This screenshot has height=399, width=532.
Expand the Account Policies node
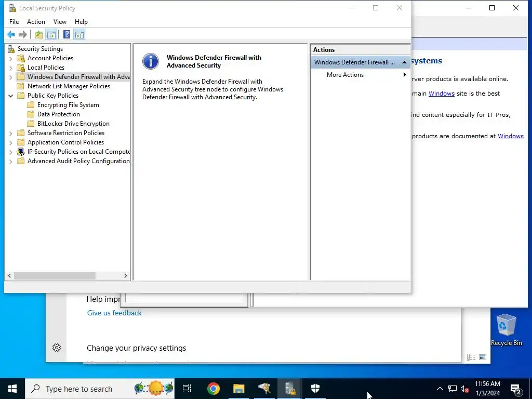10,58
